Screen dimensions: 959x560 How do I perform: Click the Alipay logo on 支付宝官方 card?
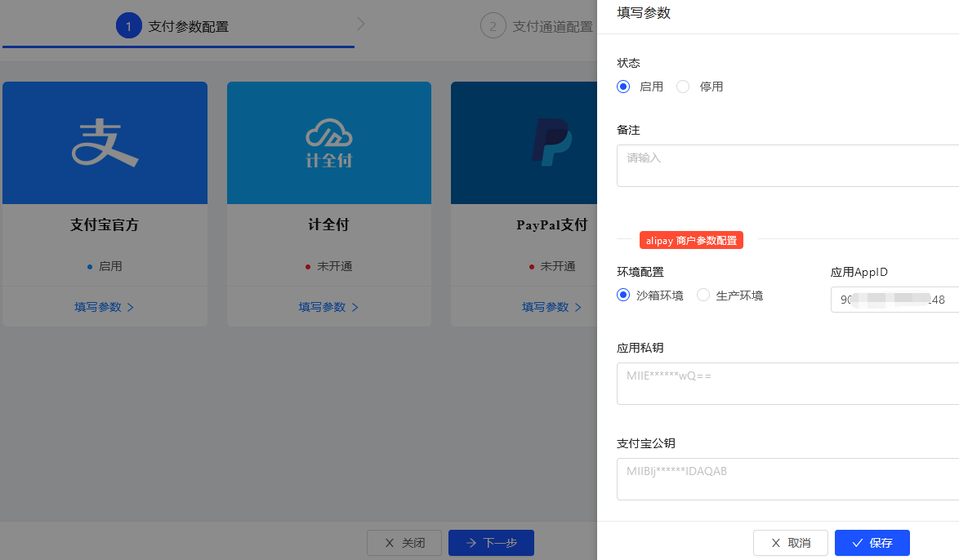105,141
